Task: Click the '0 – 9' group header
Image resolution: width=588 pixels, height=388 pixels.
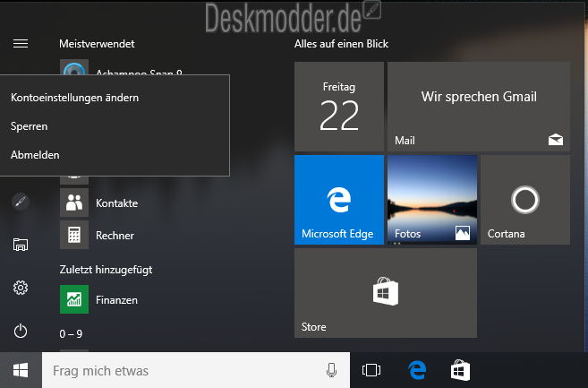Action: pyautogui.click(x=71, y=334)
